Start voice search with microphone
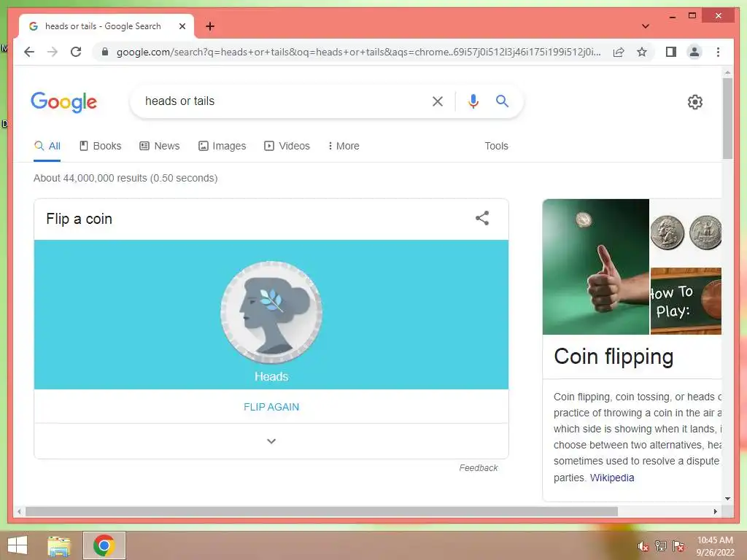 [x=473, y=101]
